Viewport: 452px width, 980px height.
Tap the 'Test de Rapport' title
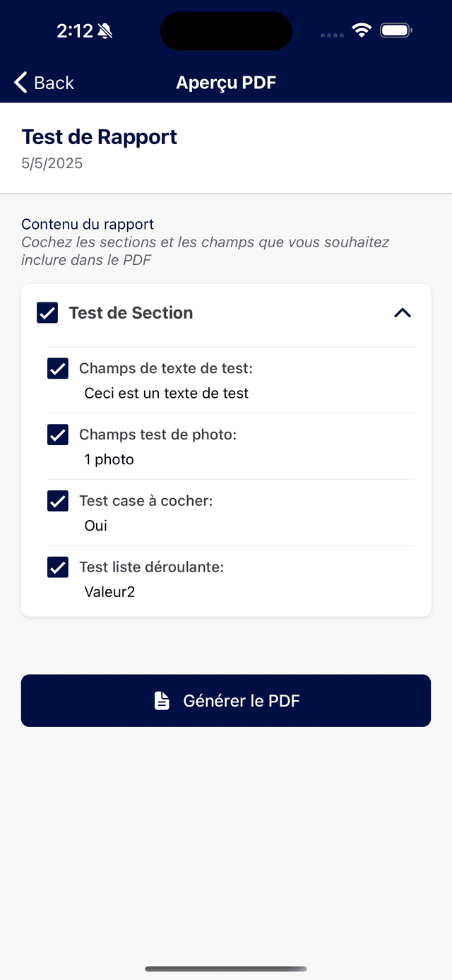pyautogui.click(x=99, y=137)
